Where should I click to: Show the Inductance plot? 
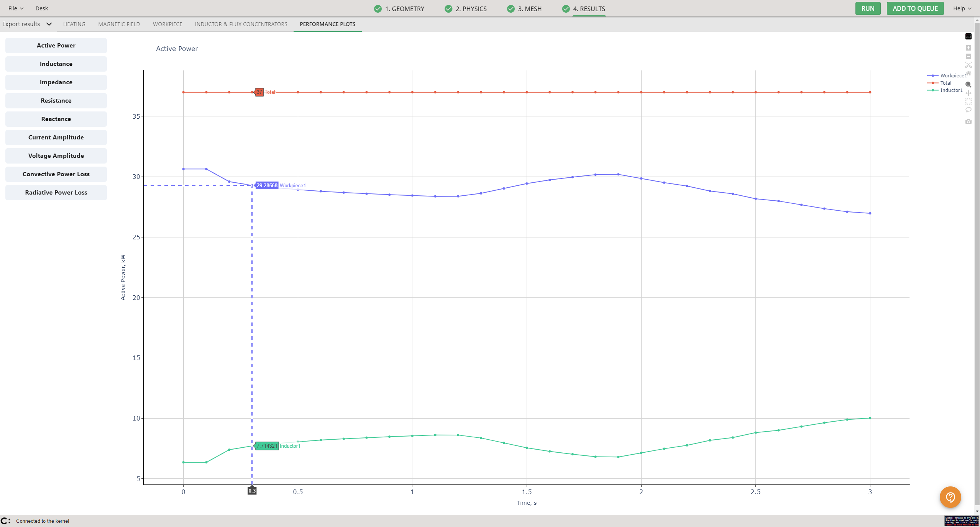pyautogui.click(x=56, y=64)
